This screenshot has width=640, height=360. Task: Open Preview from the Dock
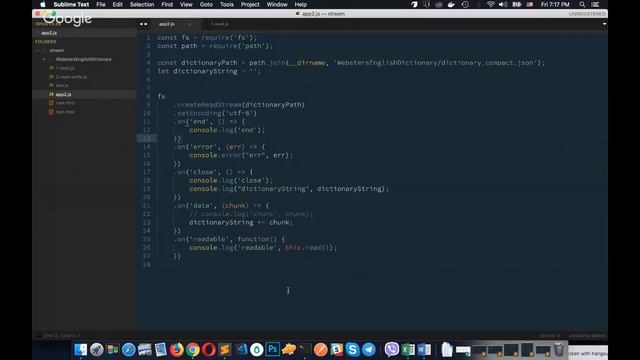click(x=160, y=350)
